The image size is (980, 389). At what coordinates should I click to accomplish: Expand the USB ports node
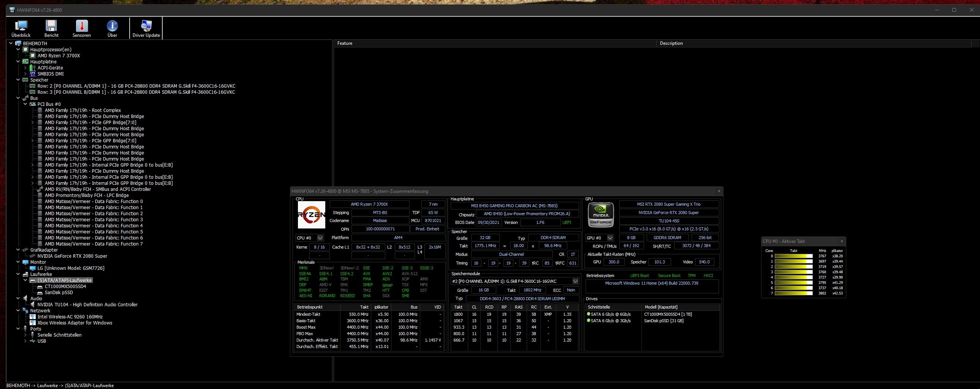click(x=25, y=341)
